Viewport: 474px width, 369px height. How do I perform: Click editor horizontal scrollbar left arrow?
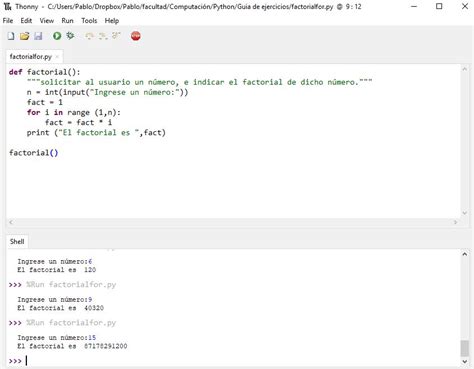pos(11,222)
